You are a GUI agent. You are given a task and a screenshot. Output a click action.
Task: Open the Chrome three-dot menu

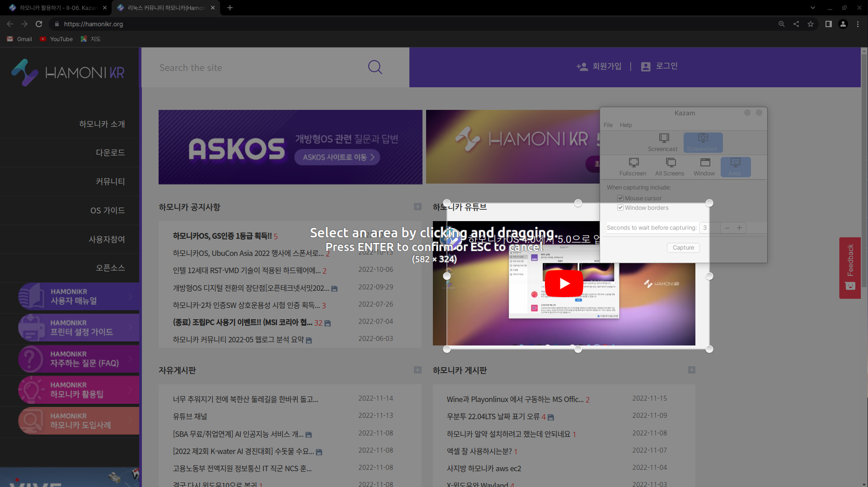(x=858, y=24)
